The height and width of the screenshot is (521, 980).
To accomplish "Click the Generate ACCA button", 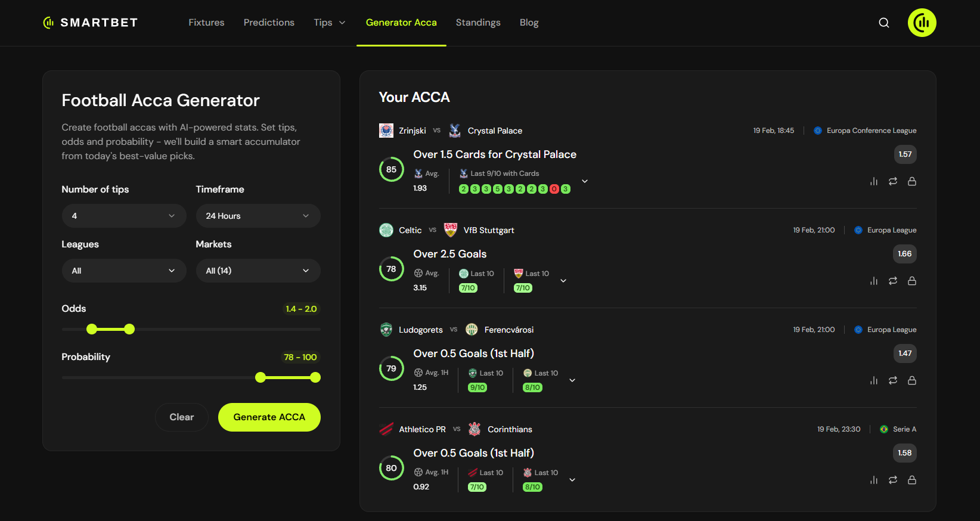I will [x=269, y=417].
